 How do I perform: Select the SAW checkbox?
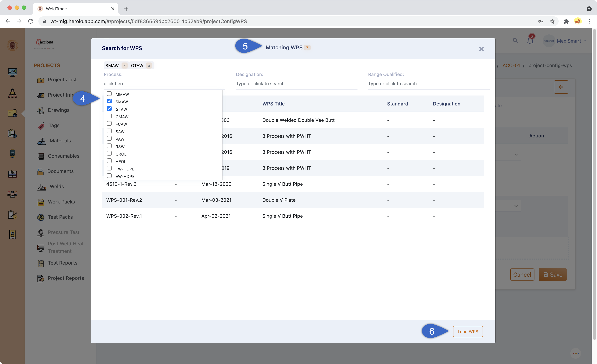(109, 131)
